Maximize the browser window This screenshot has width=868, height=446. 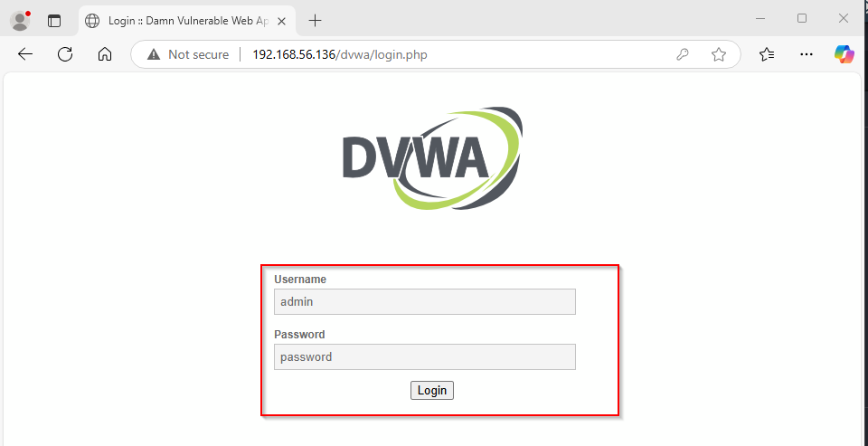point(802,18)
